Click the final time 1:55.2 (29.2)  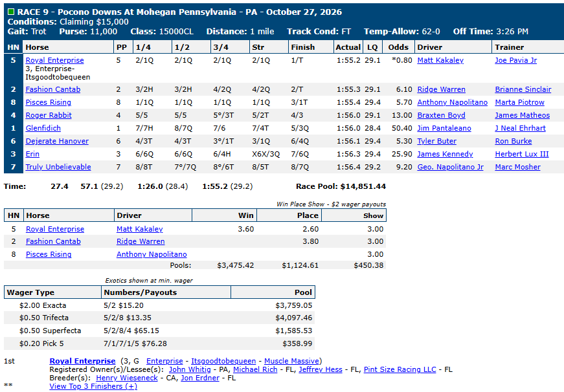[227, 186]
